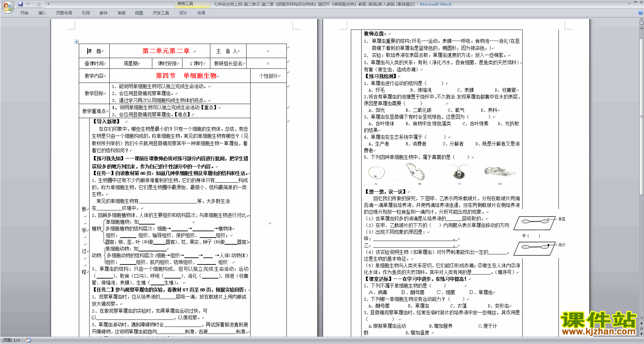This screenshot has width=644, height=344.
Task: Click the 【预习我先知】 heading text
Action: (108, 158)
